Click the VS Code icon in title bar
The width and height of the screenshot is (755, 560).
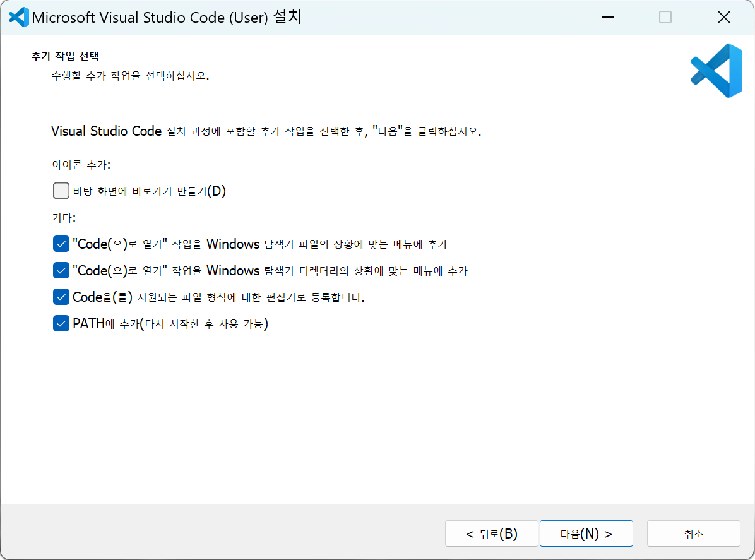(x=18, y=17)
